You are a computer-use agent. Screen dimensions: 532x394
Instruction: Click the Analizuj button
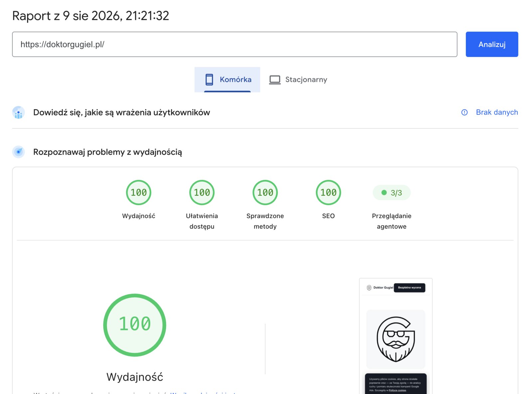coord(492,44)
